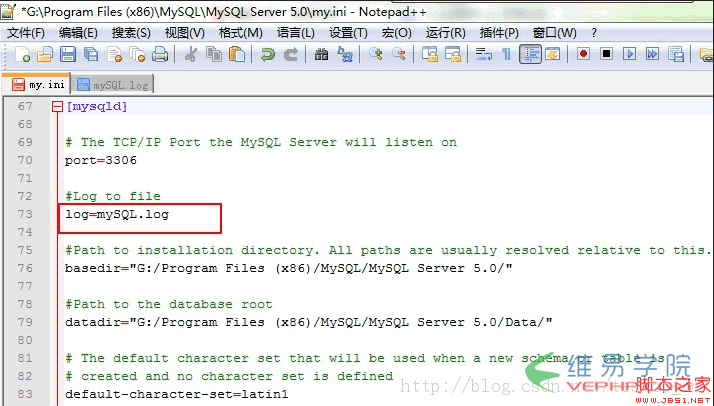714x406 pixels.
Task: Click the Redo arrow icon
Action: [291, 54]
